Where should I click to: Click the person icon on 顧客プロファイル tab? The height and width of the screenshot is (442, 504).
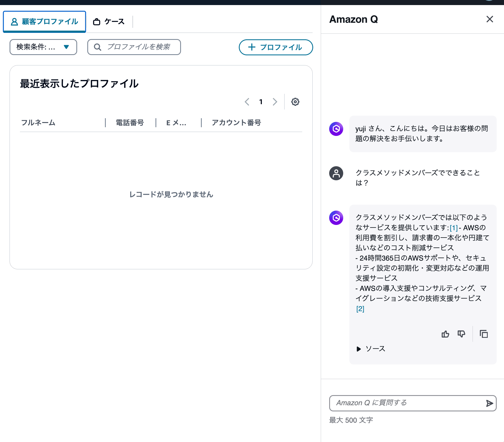coord(14,22)
